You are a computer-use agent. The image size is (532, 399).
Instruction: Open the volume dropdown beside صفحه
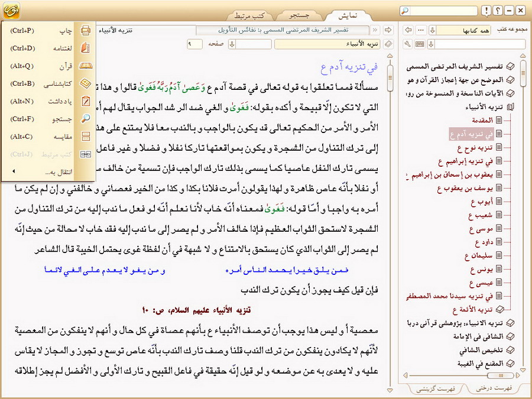click(x=232, y=44)
